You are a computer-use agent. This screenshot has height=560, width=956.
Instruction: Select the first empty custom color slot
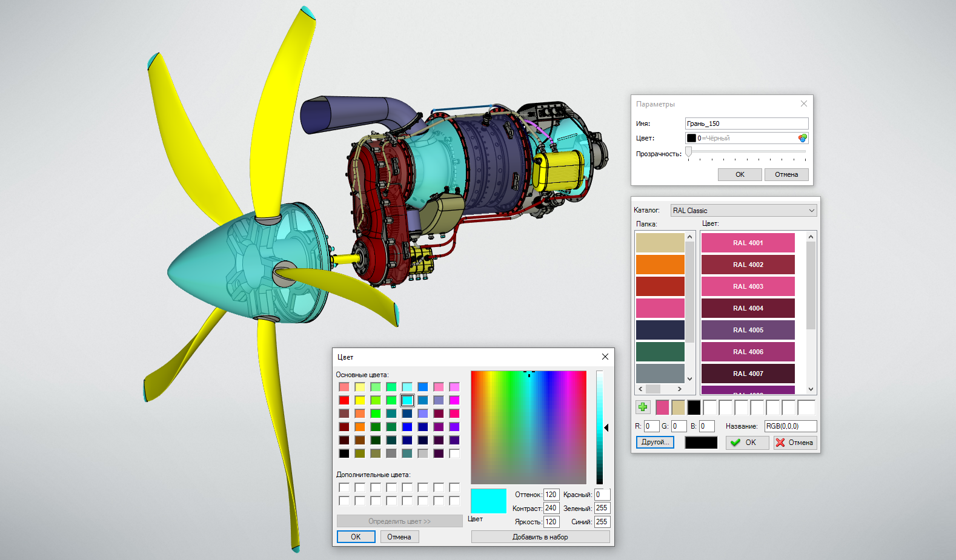[x=344, y=487]
